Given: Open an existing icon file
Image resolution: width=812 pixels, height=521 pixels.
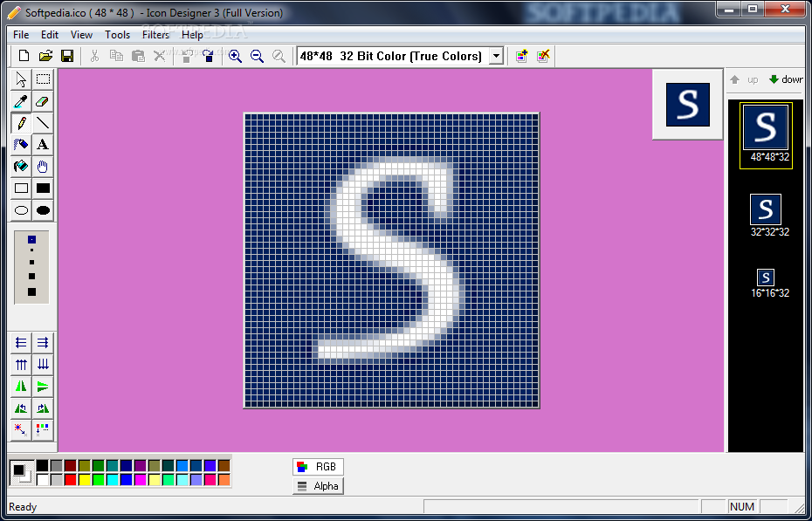Looking at the screenshot, I should [x=45, y=56].
